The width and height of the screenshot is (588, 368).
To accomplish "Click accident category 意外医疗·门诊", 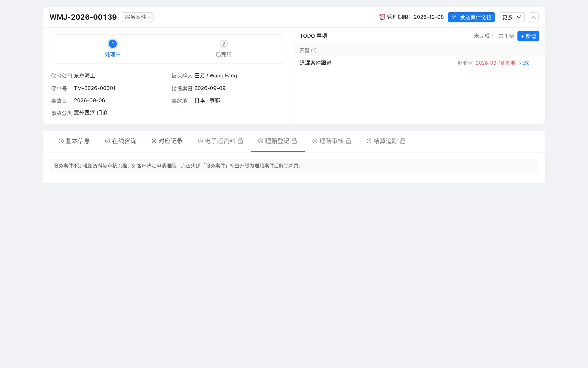I will coord(91,113).
